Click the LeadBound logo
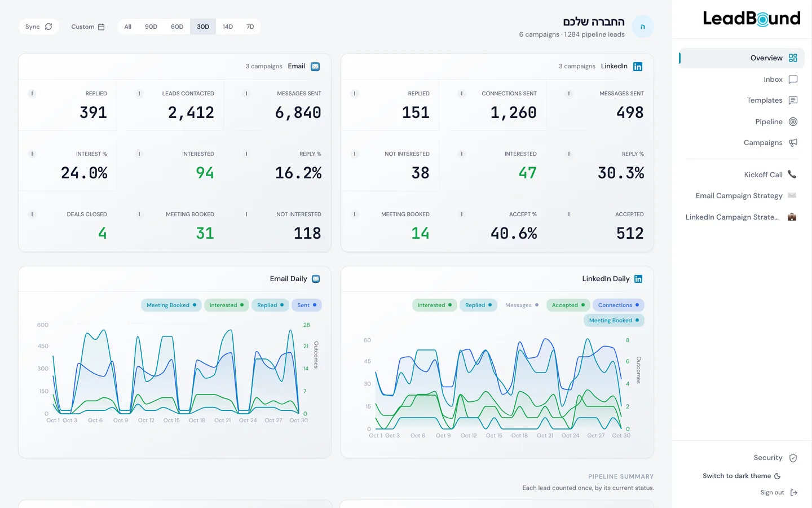This screenshot has height=508, width=812. click(752, 19)
